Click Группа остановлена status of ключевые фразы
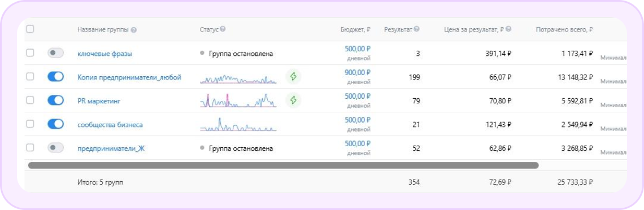This screenshot has width=644, height=210. click(x=237, y=54)
